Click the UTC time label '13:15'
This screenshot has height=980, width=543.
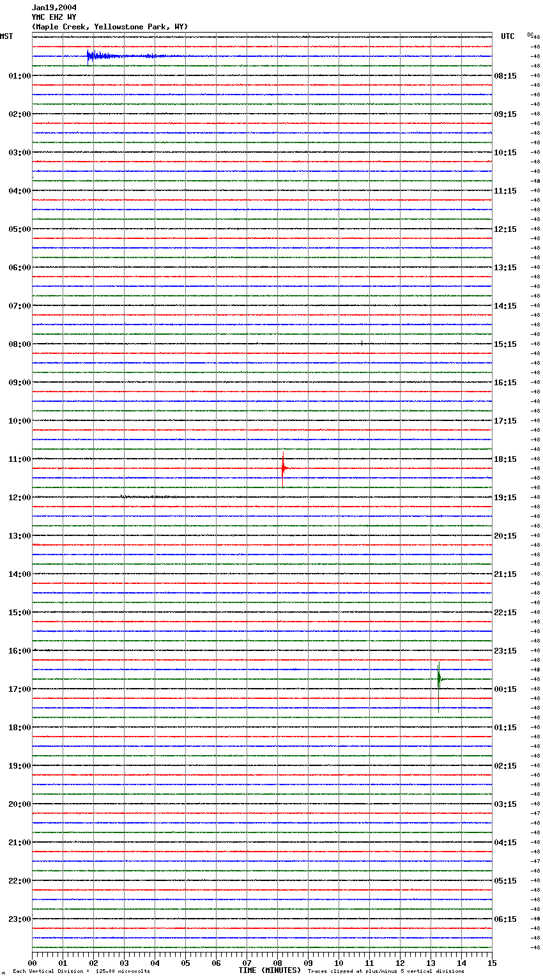[505, 268]
